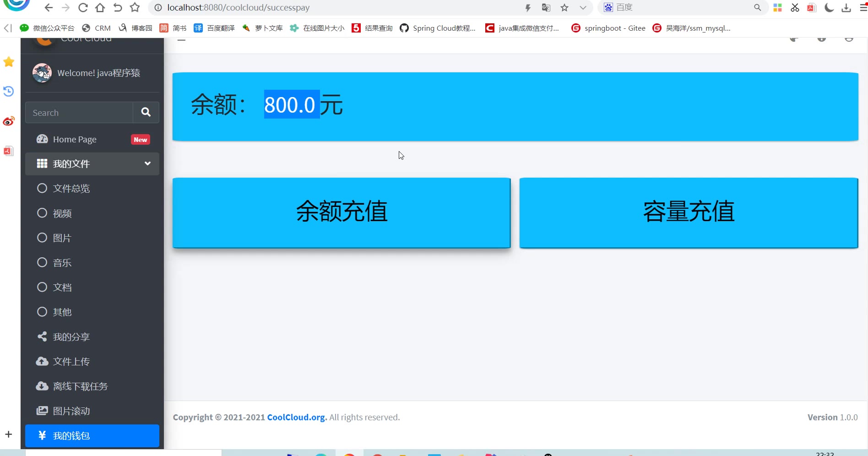Click the PDF tool icon in the browser toolbar
Image resolution: width=868 pixels, height=456 pixels.
pyautogui.click(x=812, y=7)
